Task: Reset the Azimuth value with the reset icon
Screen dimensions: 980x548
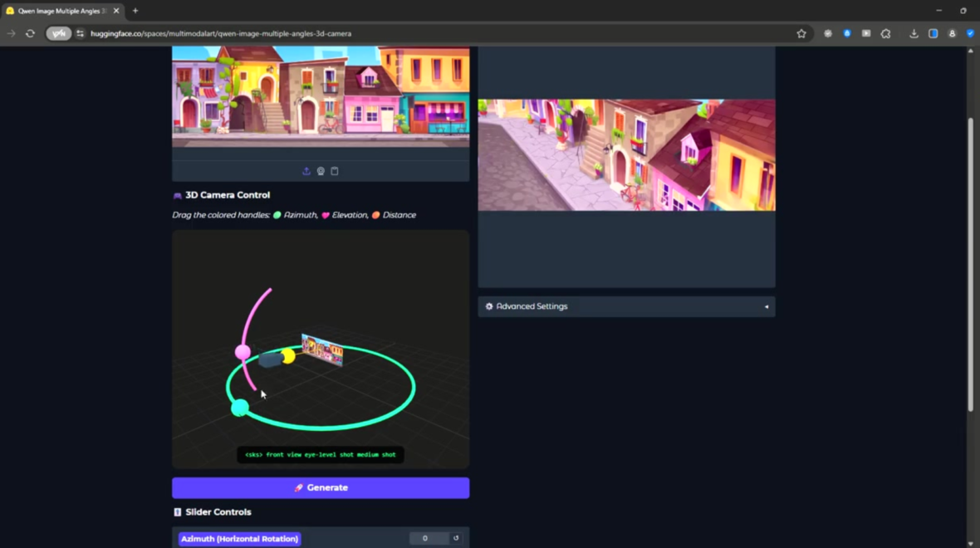Action: tap(456, 538)
